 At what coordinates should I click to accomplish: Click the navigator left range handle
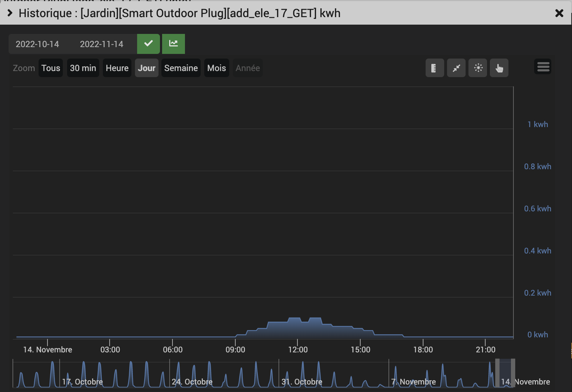pyautogui.click(x=497, y=373)
